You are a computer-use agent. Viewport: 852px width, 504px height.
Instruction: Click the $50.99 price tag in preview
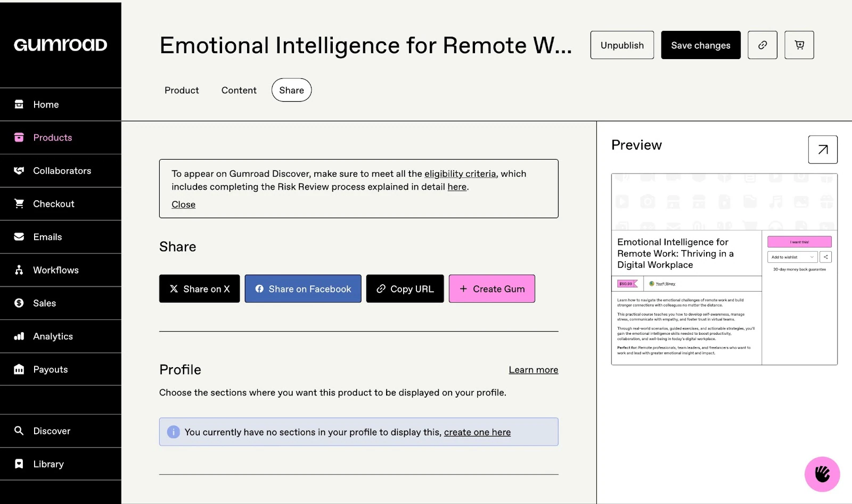[x=627, y=284]
